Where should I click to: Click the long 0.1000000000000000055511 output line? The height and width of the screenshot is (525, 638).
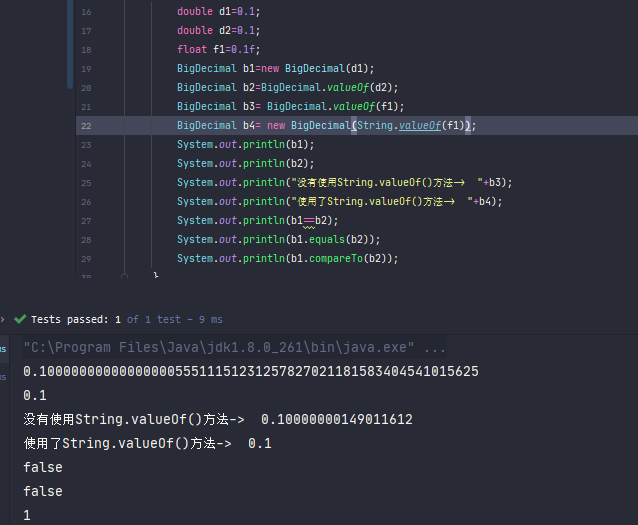[251, 372]
